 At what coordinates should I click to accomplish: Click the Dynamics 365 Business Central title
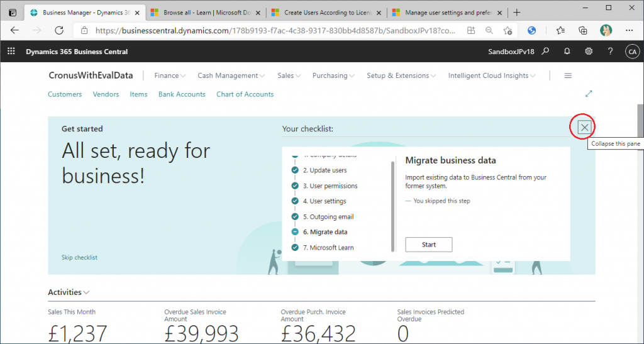77,52
